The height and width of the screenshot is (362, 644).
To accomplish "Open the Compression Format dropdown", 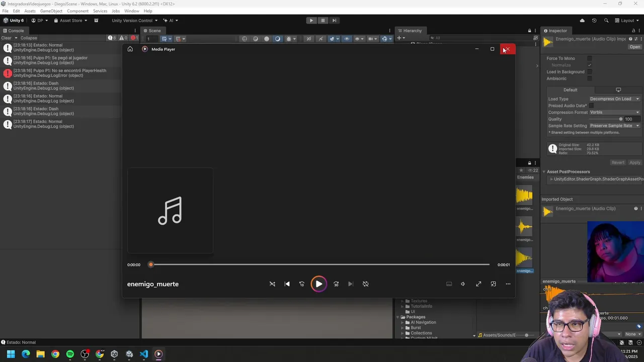I will (x=614, y=113).
